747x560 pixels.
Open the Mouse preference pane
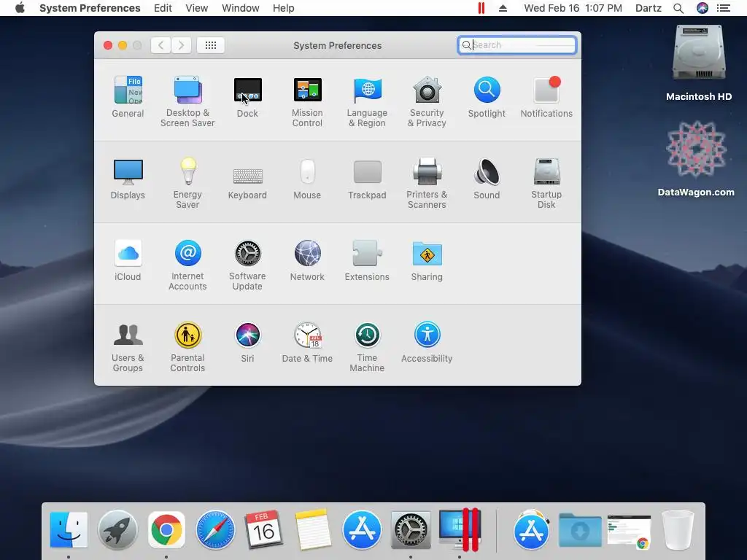point(307,179)
